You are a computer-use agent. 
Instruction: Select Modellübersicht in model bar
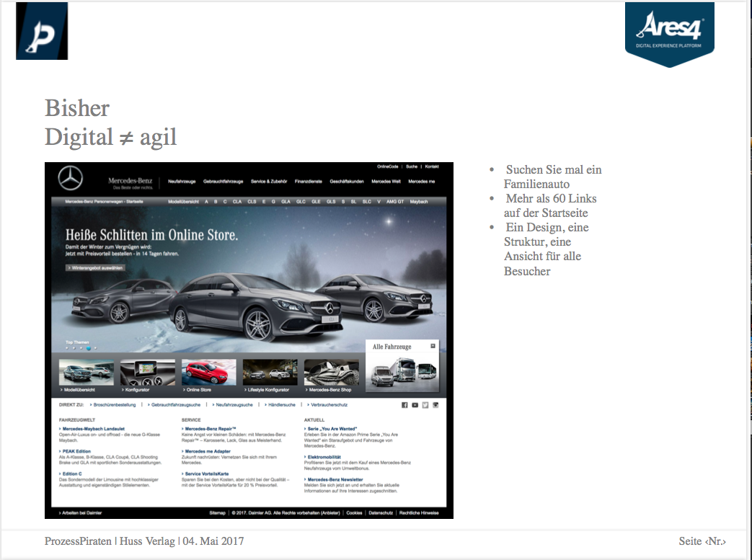(x=183, y=201)
